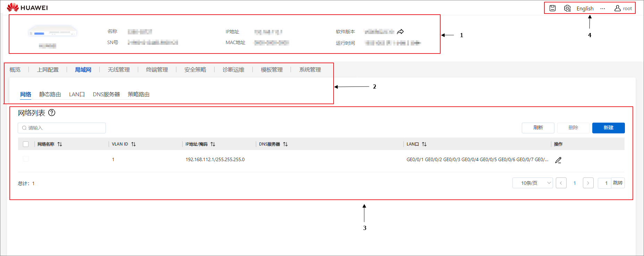Edit the VLAN 1 network row
The image size is (644, 256).
(558, 160)
